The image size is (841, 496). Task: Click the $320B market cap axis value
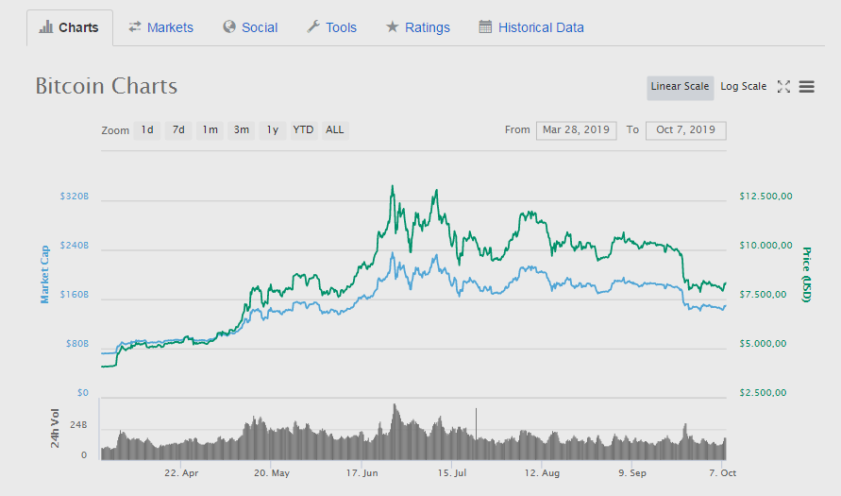(75, 196)
